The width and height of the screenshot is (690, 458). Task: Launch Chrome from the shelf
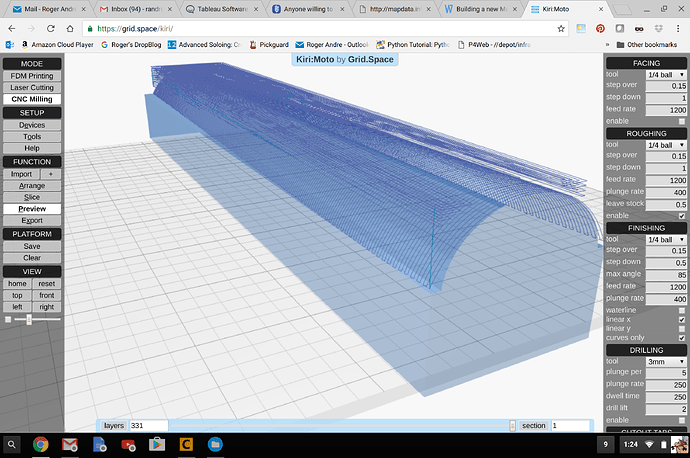pyautogui.click(x=40, y=445)
